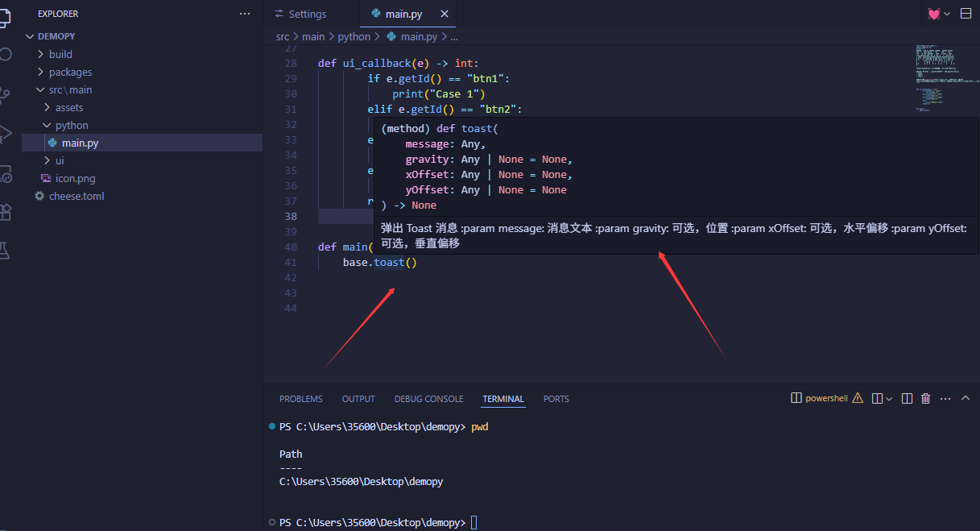The width and height of the screenshot is (980, 531).
Task: Split the editor layout icon
Action: [x=966, y=14]
